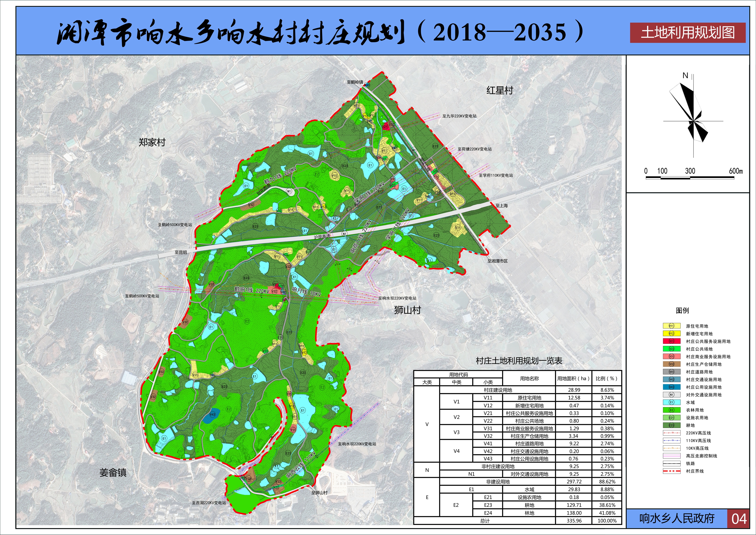The width and height of the screenshot is (756, 535).
Task: Click the 原住宅用地 table cell
Action: 529,398
